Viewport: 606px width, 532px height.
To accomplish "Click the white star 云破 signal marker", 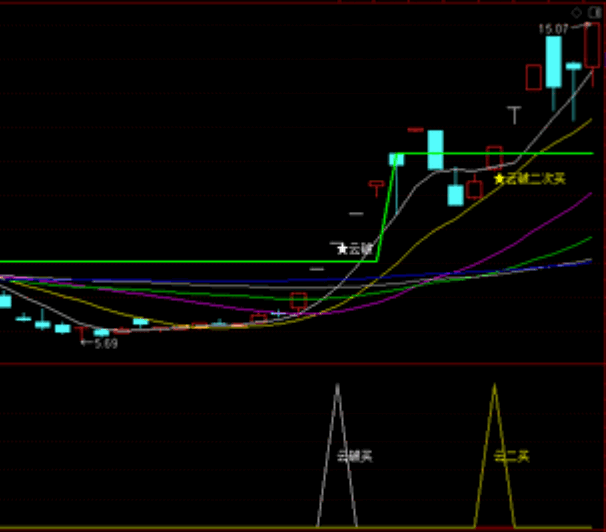I will (355, 249).
